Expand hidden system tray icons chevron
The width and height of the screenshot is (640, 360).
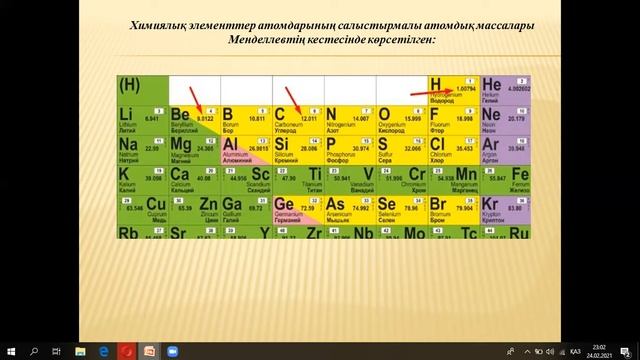coord(527,351)
